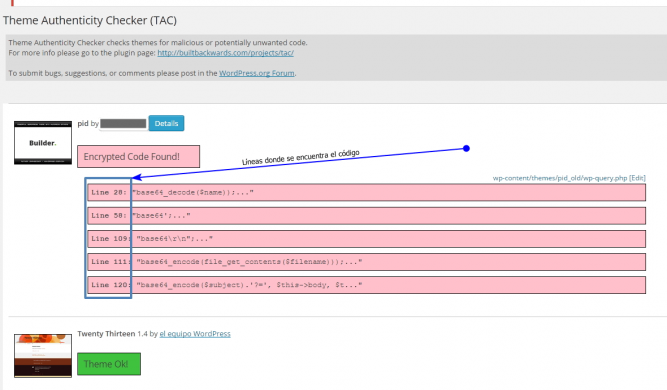This screenshot has height=390, width=667.
Task: Visit el equipo WordPress author link
Action: point(195,334)
